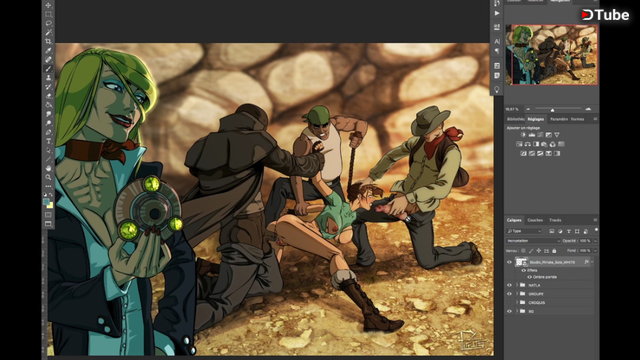
Task: Open the Fond slider dropdown arrow
Action: [595, 251]
